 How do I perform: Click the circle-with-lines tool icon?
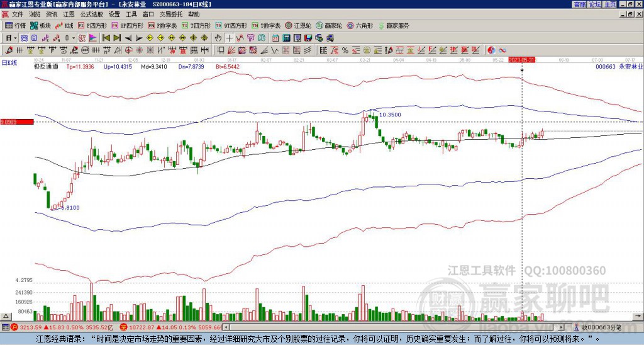click(85, 50)
